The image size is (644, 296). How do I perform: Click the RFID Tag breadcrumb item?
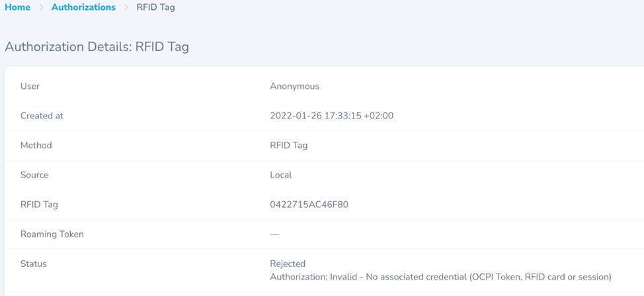(x=155, y=7)
